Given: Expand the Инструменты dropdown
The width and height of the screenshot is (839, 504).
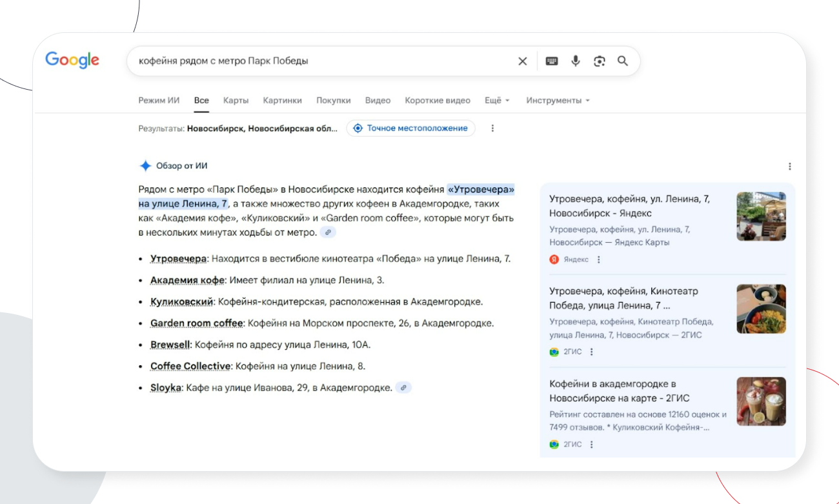Looking at the screenshot, I should pyautogui.click(x=558, y=101).
